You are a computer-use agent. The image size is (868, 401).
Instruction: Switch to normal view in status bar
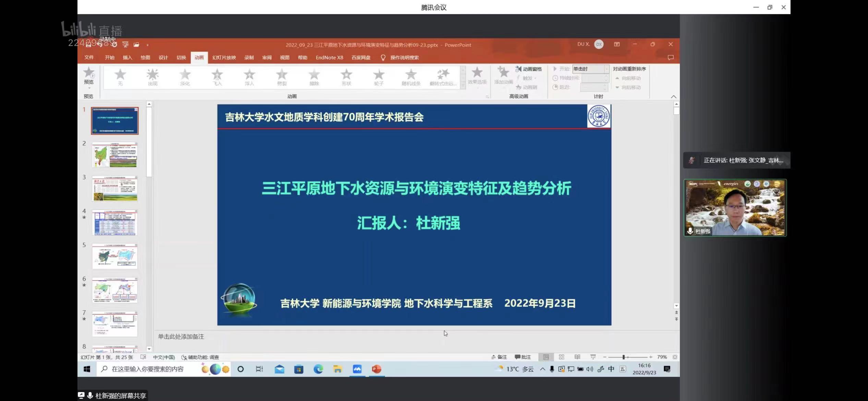coord(546,357)
